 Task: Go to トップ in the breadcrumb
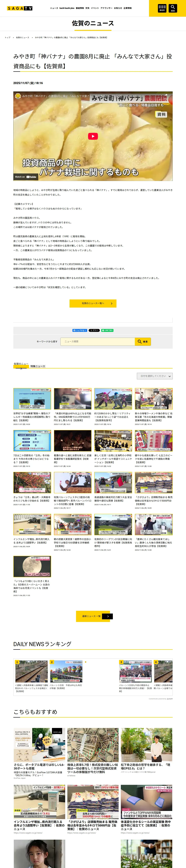tap(7, 37)
